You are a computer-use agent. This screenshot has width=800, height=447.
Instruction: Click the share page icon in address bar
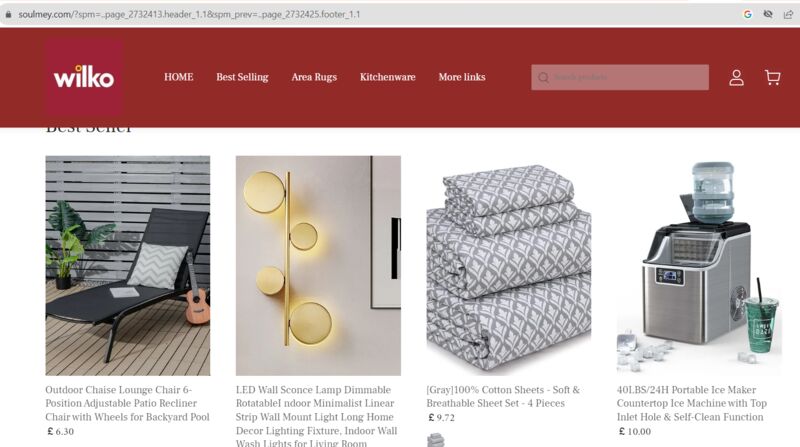[x=788, y=14]
